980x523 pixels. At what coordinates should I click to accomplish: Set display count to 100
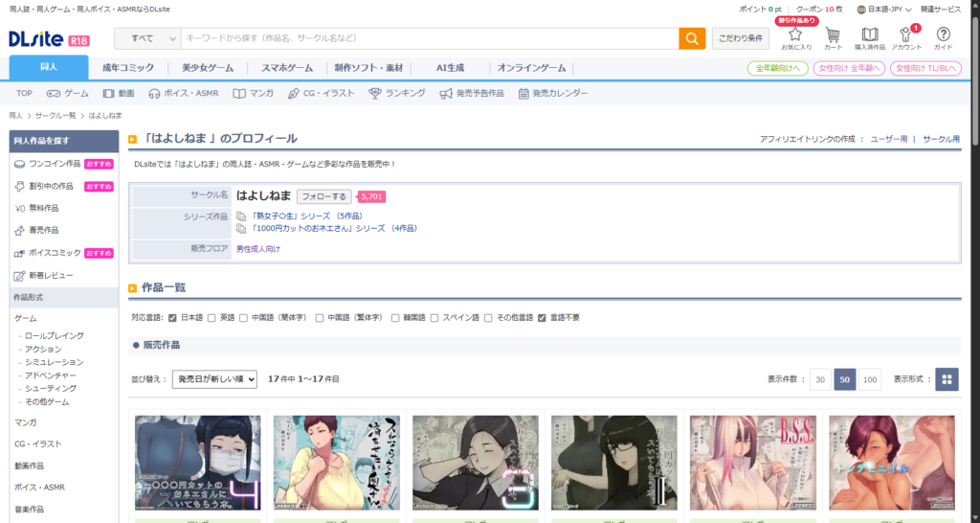(870, 379)
